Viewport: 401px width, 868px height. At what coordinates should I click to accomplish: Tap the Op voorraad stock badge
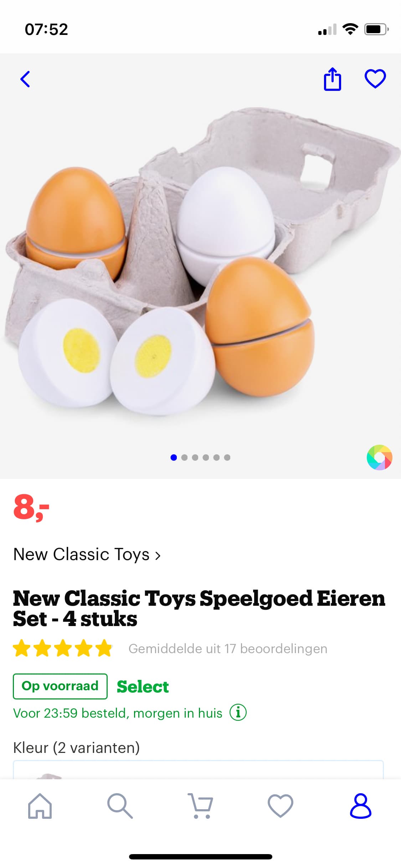(60, 686)
